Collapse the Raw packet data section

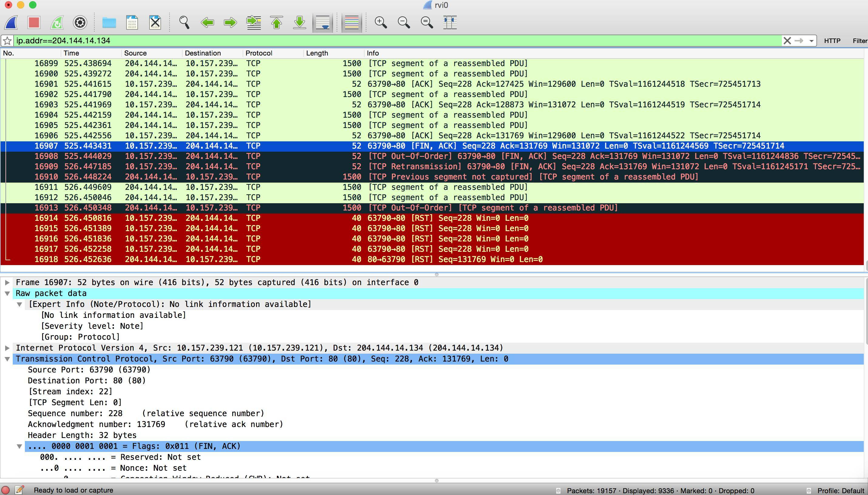7,293
